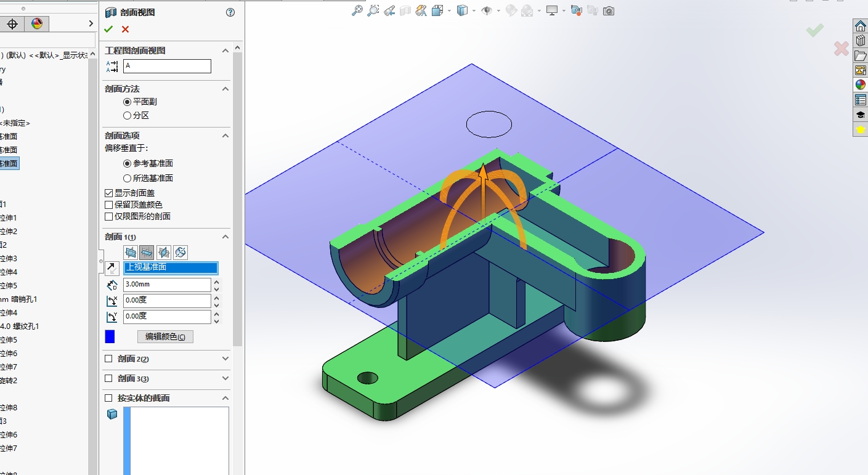Open the Custom Properties tab in task pane
This screenshot has height=475, width=868.
861,100
